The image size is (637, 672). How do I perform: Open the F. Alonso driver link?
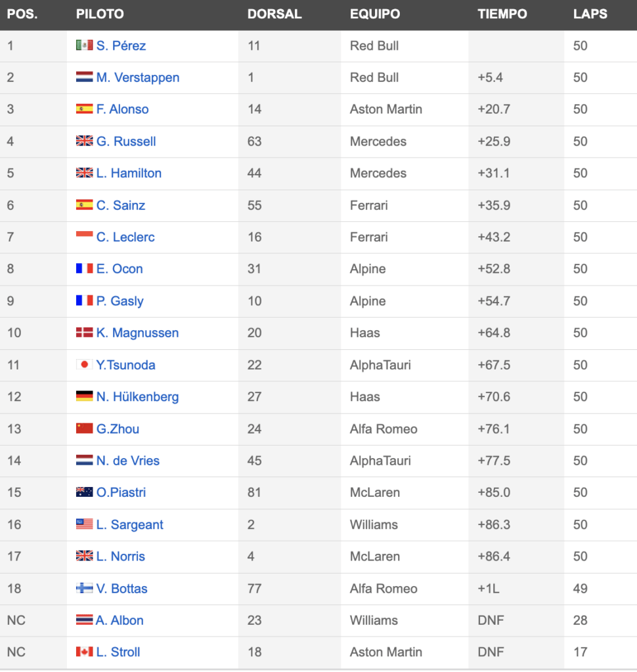[x=122, y=110]
